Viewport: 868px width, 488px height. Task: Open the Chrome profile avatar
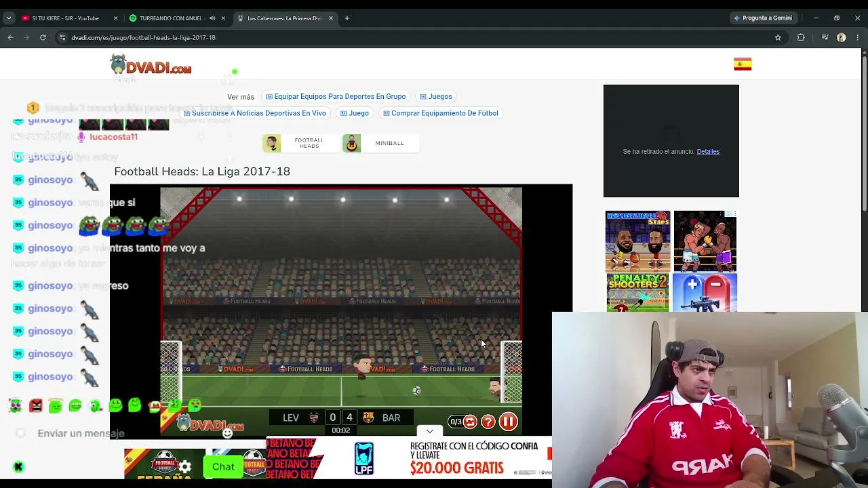click(x=842, y=37)
